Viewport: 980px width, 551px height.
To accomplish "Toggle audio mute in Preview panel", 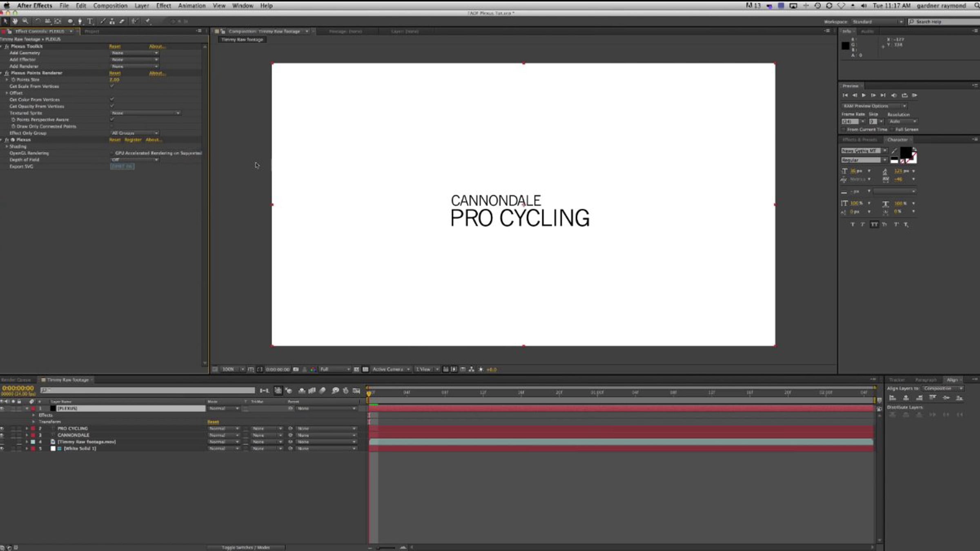I will pos(894,96).
